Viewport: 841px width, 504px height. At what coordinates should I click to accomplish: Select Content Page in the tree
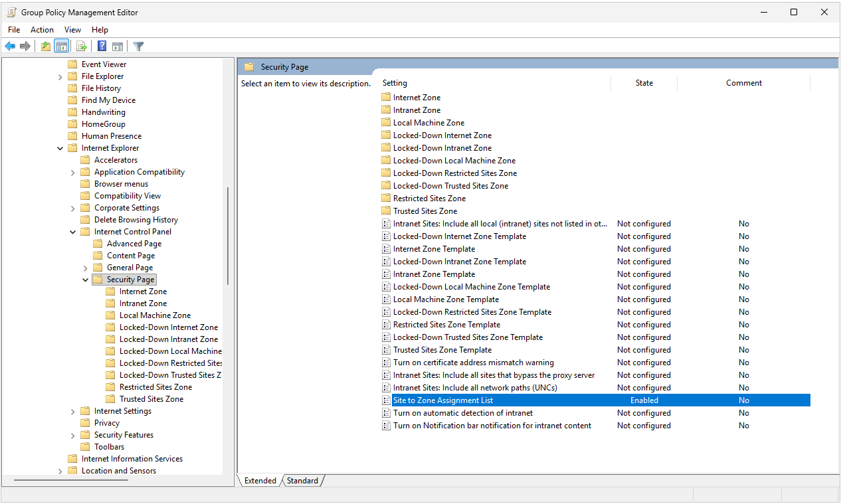coord(131,256)
